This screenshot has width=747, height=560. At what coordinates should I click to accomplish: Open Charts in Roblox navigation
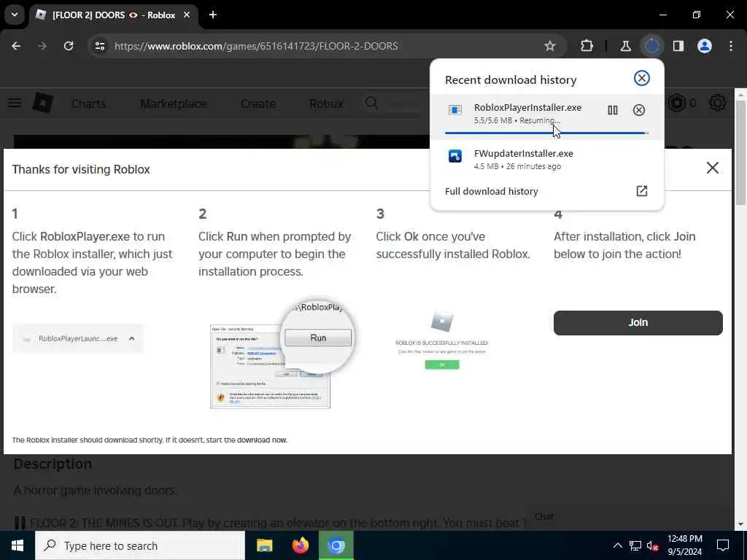[88, 104]
